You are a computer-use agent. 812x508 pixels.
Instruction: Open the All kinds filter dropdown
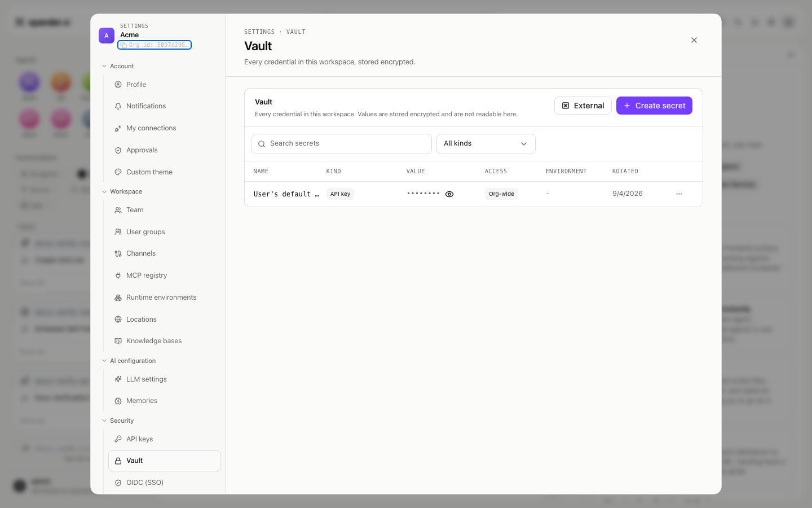click(486, 144)
